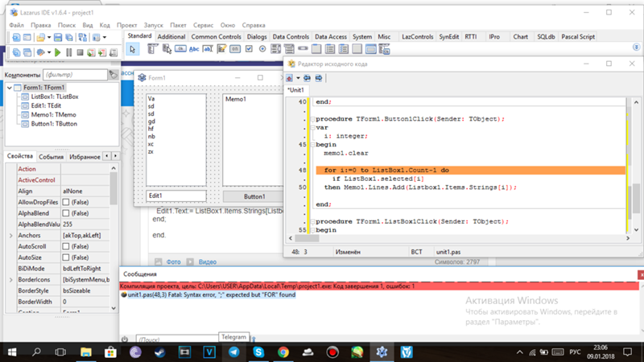Toggle the AlphaBlend property checkbox
The image size is (644, 362).
[66, 213]
